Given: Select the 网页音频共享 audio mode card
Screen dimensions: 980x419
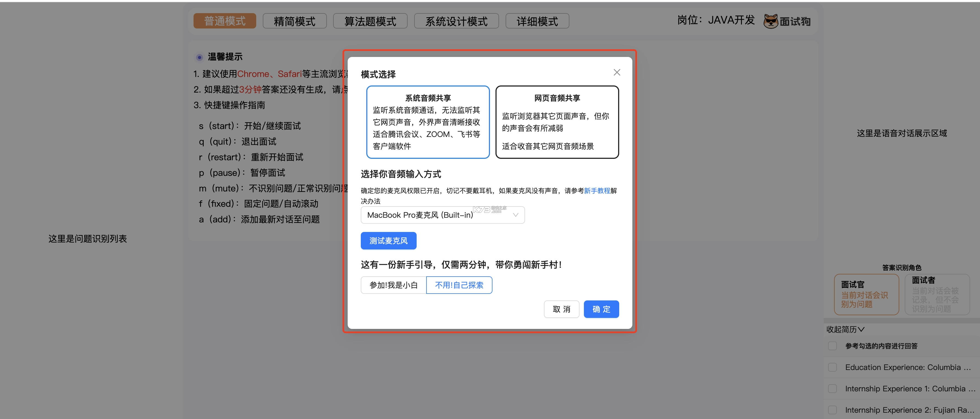Looking at the screenshot, I should tap(557, 122).
